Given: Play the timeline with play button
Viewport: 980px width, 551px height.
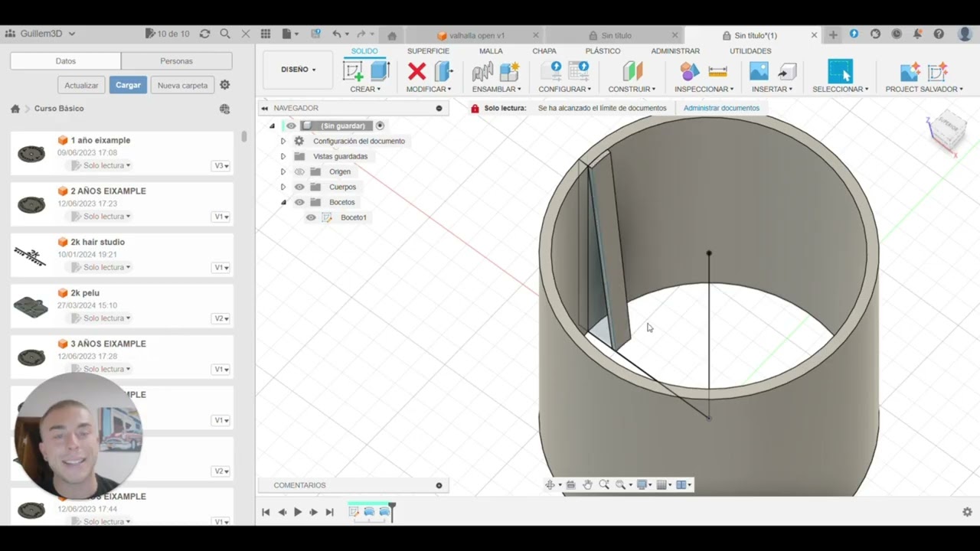Looking at the screenshot, I should click(298, 512).
